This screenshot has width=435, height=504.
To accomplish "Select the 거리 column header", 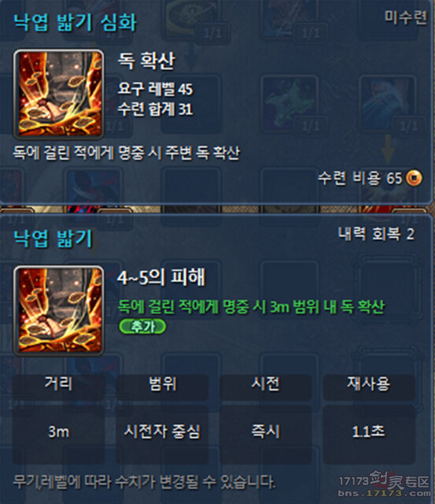I will pos(58,384).
